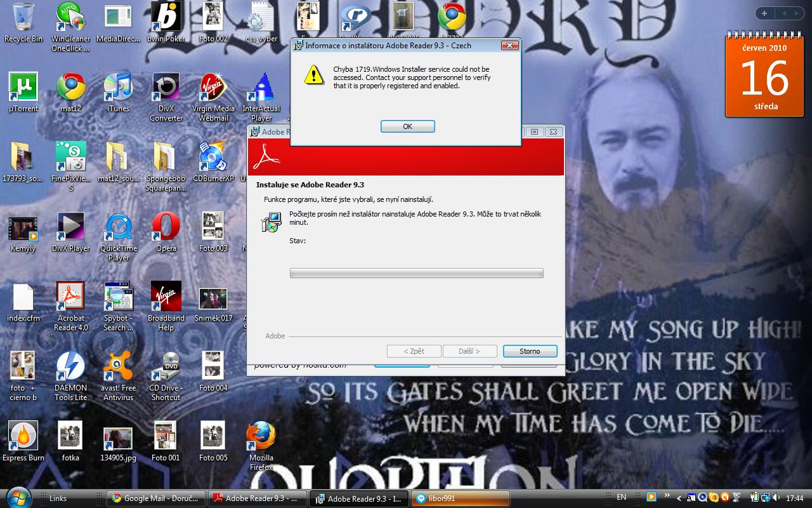This screenshot has height=508, width=812.
Task: Click the battery power tray icon
Action: coord(754,498)
